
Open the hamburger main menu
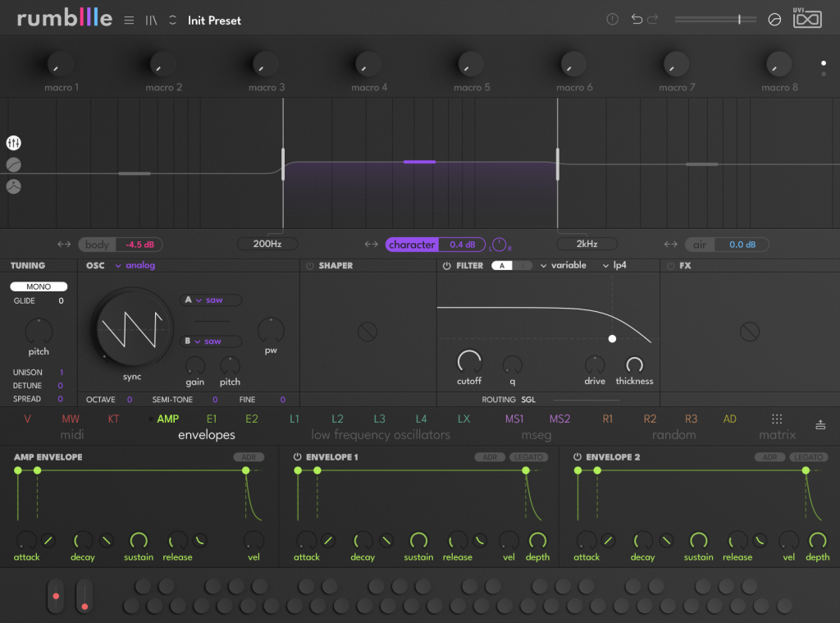129,21
